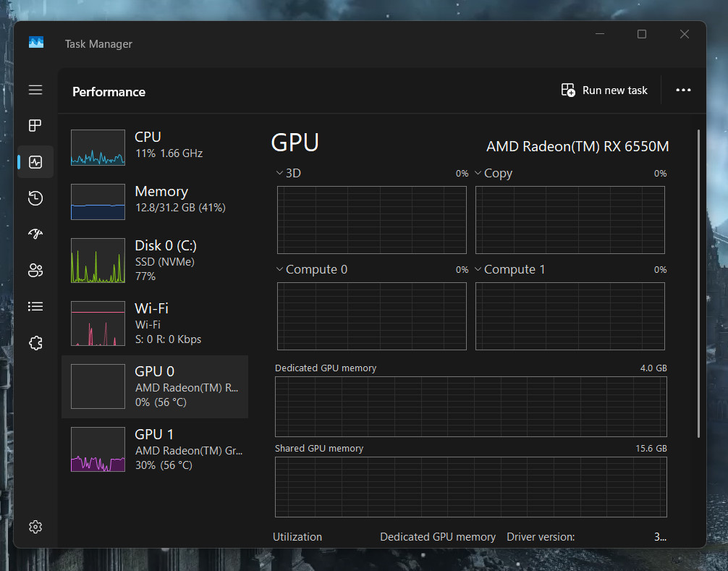
Task: Open the Startup apps page icon
Action: (x=35, y=234)
